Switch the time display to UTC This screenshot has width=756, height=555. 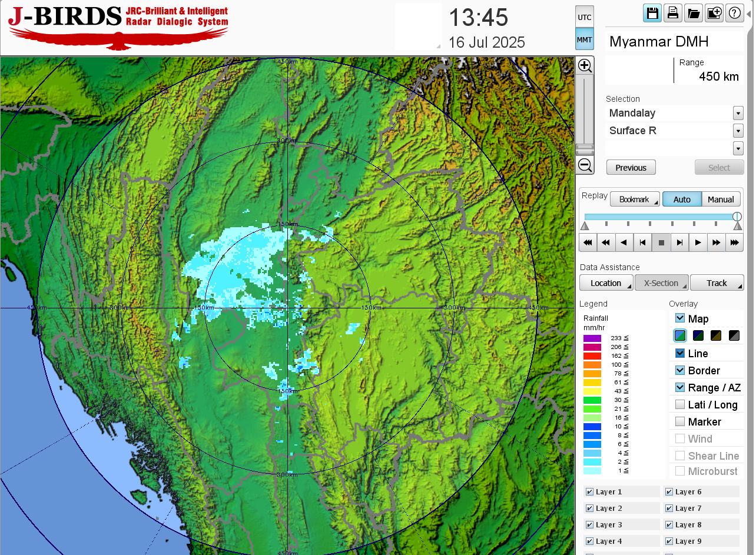pos(584,17)
